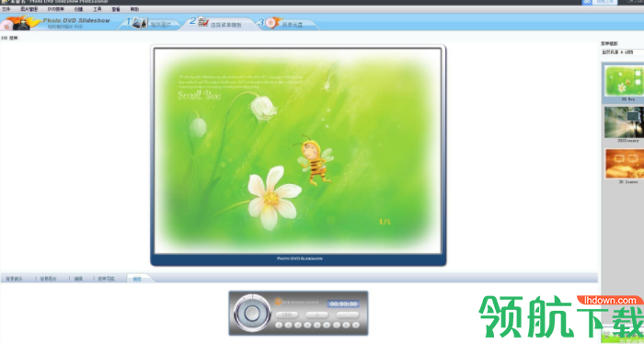Open the 查看 menu
The image size is (644, 344).
point(116,9)
